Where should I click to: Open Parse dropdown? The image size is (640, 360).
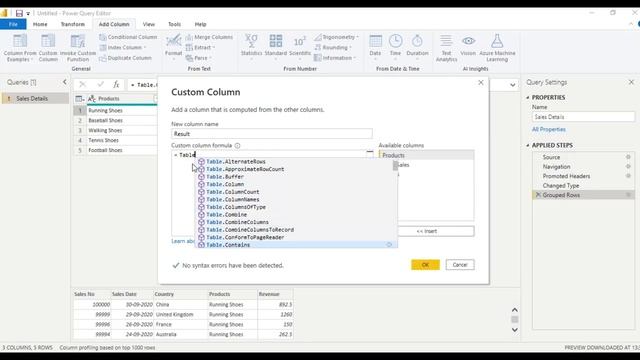click(x=199, y=58)
